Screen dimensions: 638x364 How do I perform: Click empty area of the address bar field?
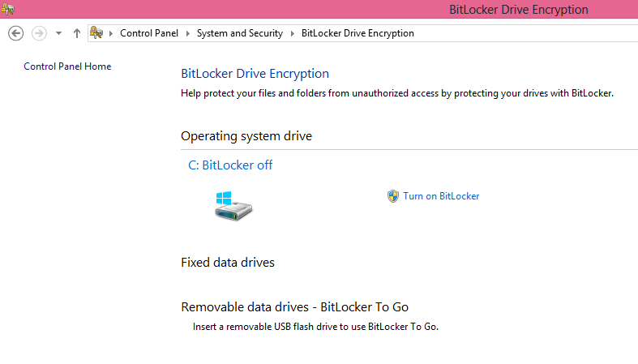tap(525, 33)
